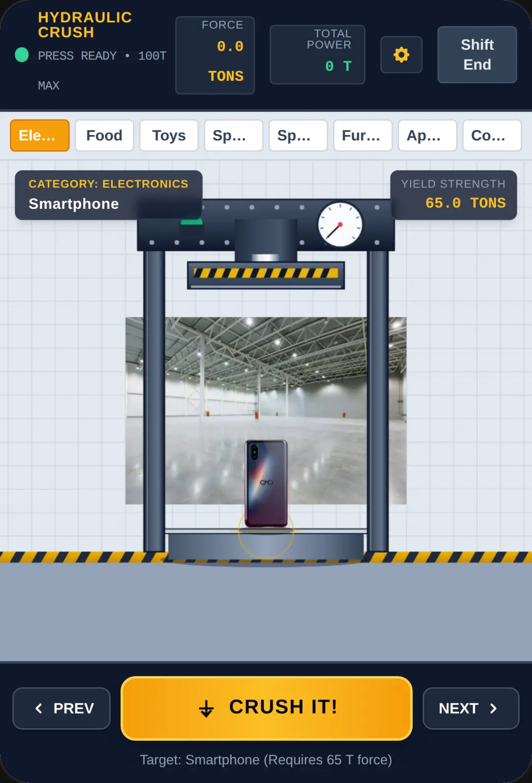Switch to the Toys tab

coord(169,135)
